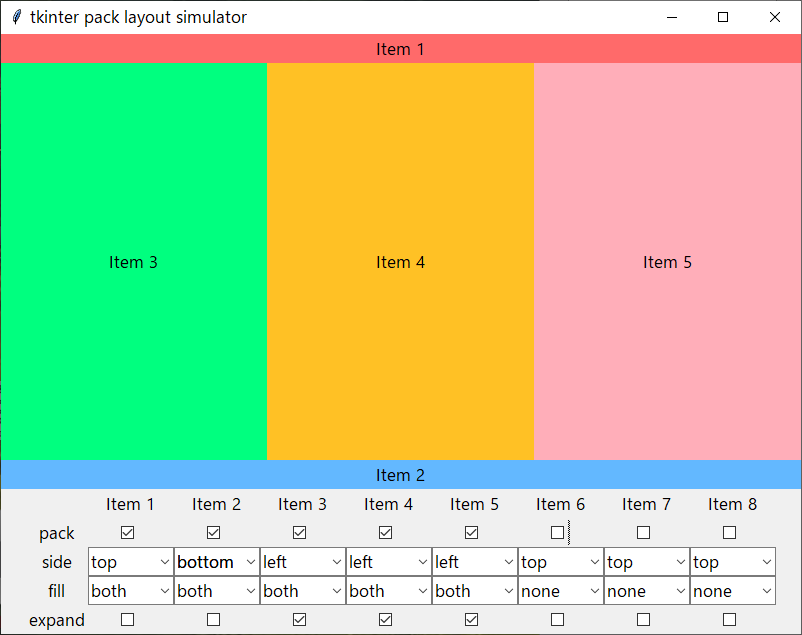Open the fill dropdown for Item 8
This screenshot has width=802, height=635.
tap(732, 591)
